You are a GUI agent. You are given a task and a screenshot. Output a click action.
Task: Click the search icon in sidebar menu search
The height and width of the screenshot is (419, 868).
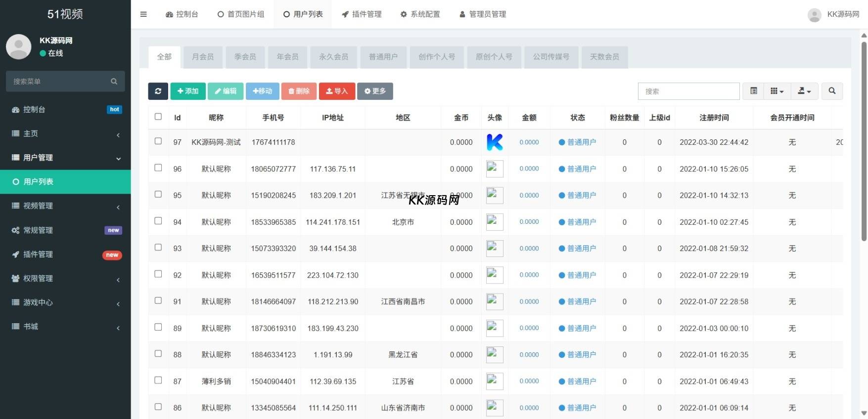pos(114,82)
